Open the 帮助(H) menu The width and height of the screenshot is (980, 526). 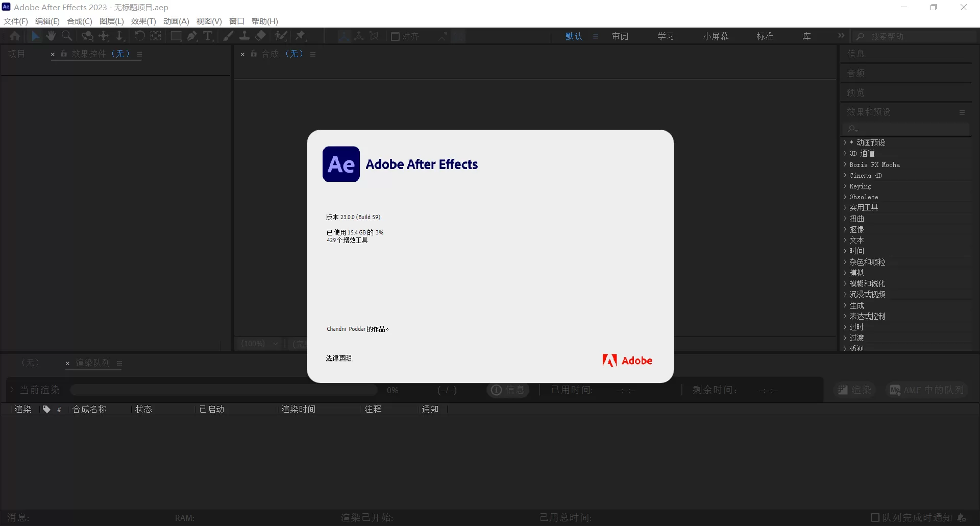[x=265, y=21]
